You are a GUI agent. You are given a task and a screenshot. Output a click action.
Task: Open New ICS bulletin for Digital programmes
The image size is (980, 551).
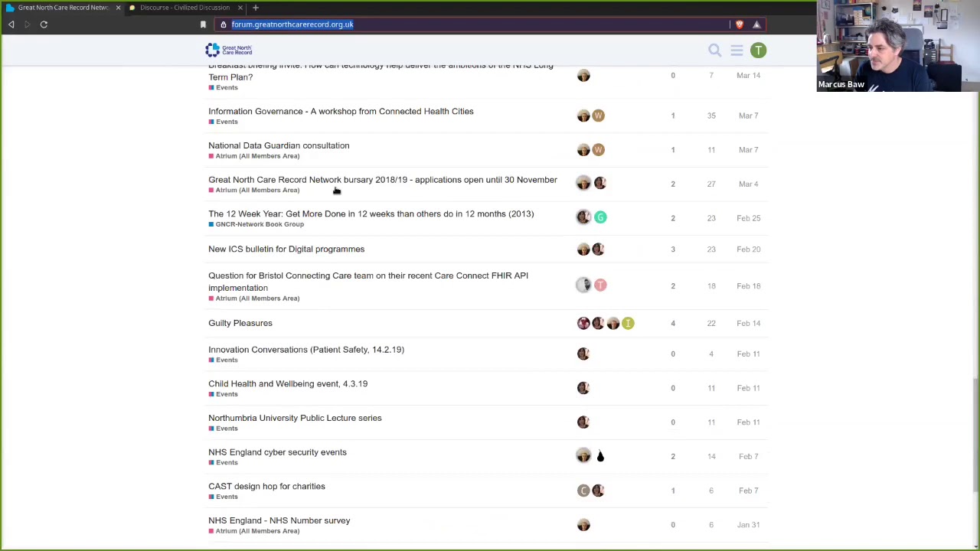point(286,249)
